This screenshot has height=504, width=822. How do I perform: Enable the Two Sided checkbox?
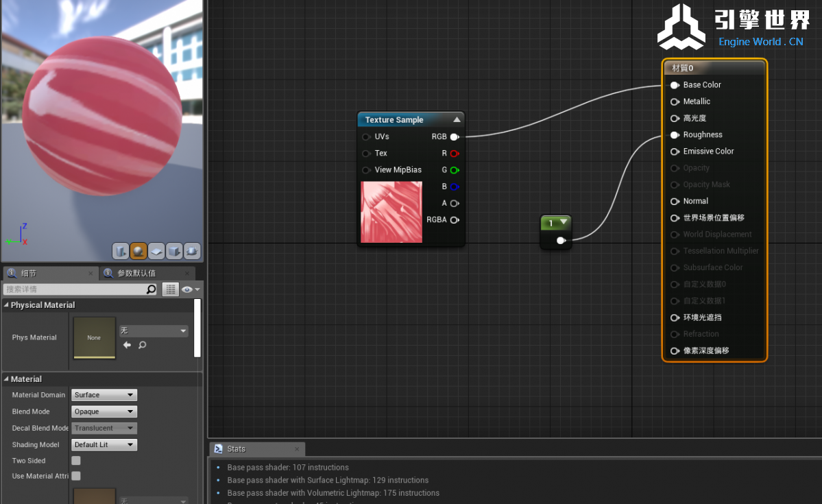(x=76, y=461)
